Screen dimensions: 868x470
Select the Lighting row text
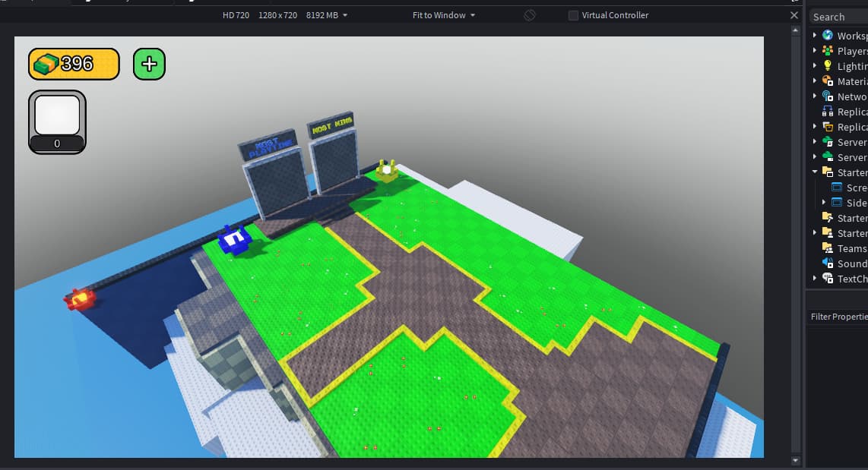[x=853, y=66]
